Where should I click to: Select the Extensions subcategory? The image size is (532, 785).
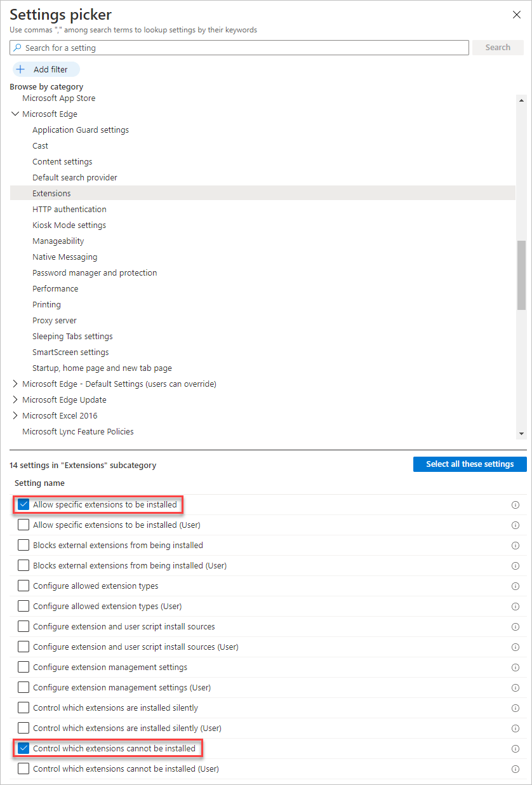[262, 193]
